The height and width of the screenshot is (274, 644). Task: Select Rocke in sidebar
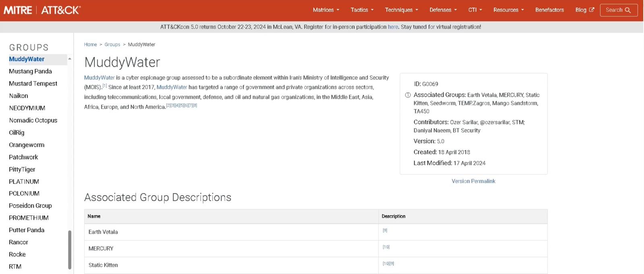[x=17, y=255]
